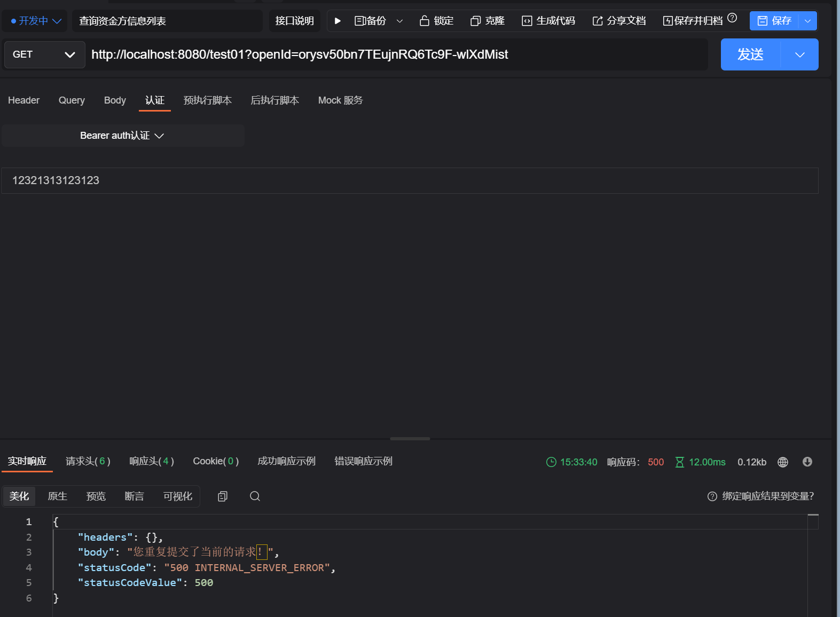
Task: Open the dropdown arrow next to 保存
Action: (x=808, y=21)
